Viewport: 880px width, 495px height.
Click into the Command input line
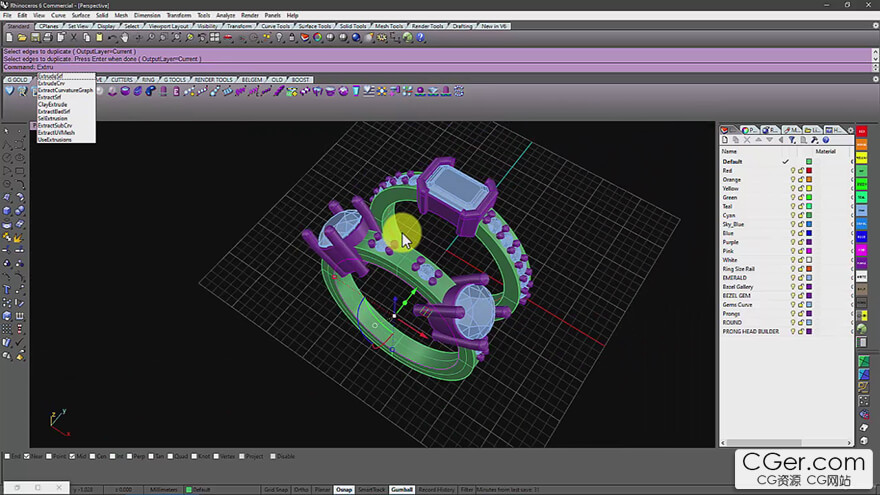tap(438, 67)
